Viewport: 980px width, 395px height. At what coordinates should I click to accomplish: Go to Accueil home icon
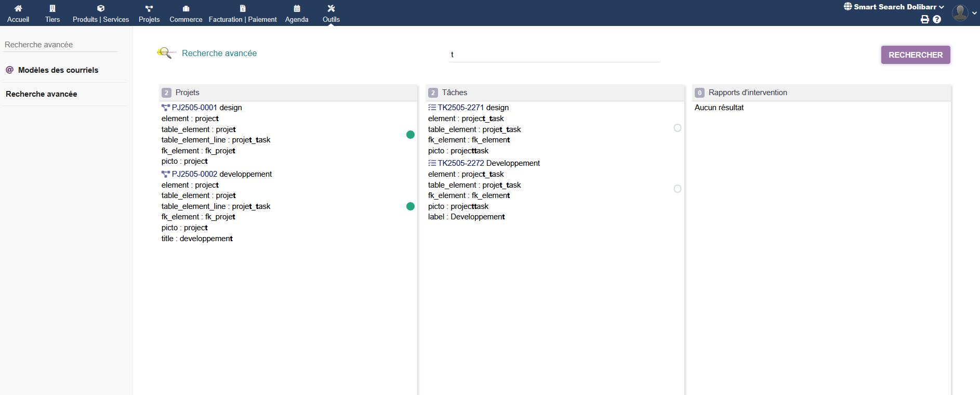18,8
